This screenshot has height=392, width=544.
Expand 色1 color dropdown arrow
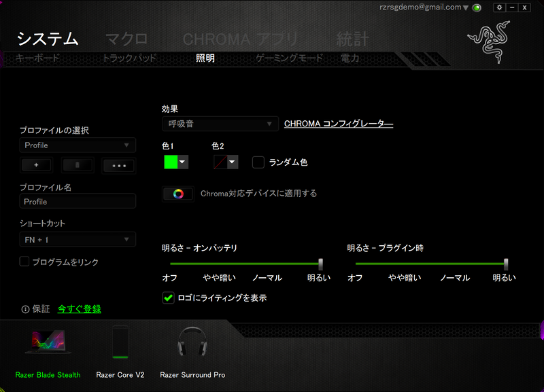tap(183, 162)
